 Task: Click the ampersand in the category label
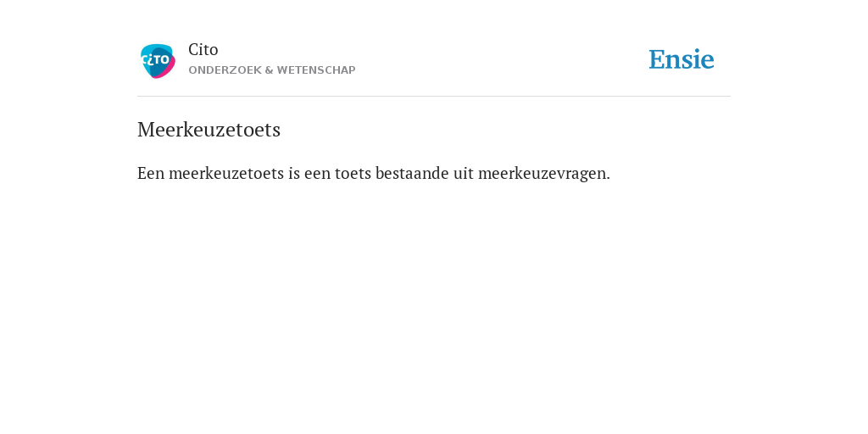coord(269,70)
